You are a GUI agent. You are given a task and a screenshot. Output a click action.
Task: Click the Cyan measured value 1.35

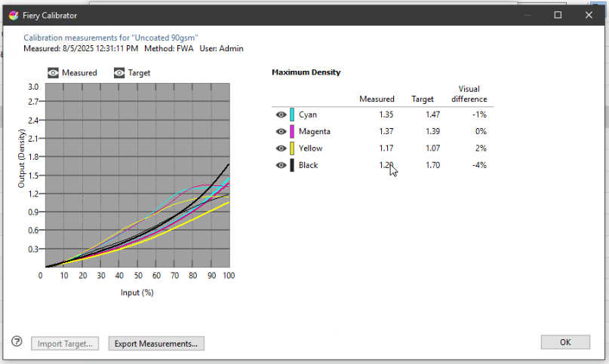pyautogui.click(x=386, y=115)
